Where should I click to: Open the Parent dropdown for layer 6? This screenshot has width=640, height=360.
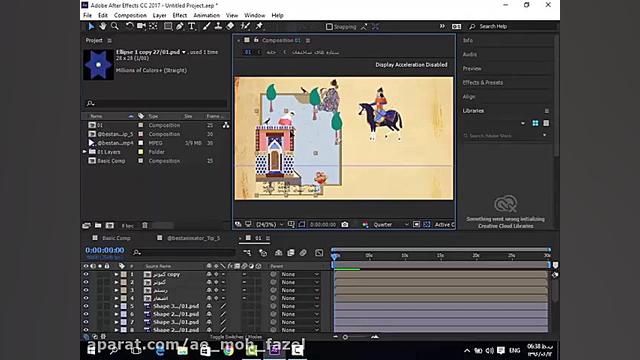point(300,314)
